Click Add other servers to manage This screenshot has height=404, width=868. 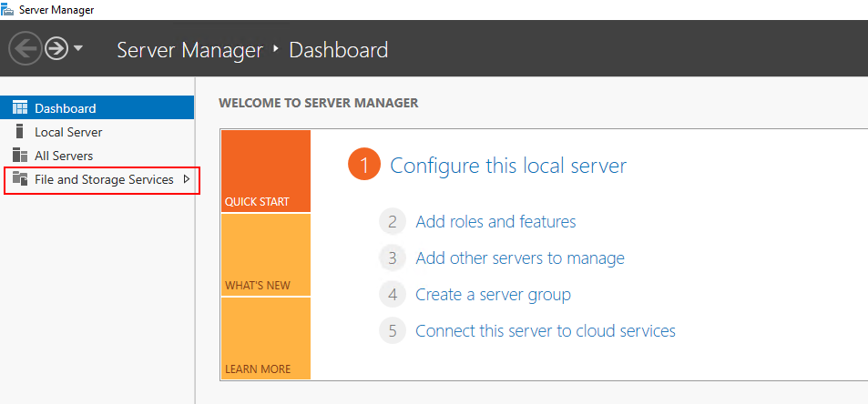click(520, 258)
